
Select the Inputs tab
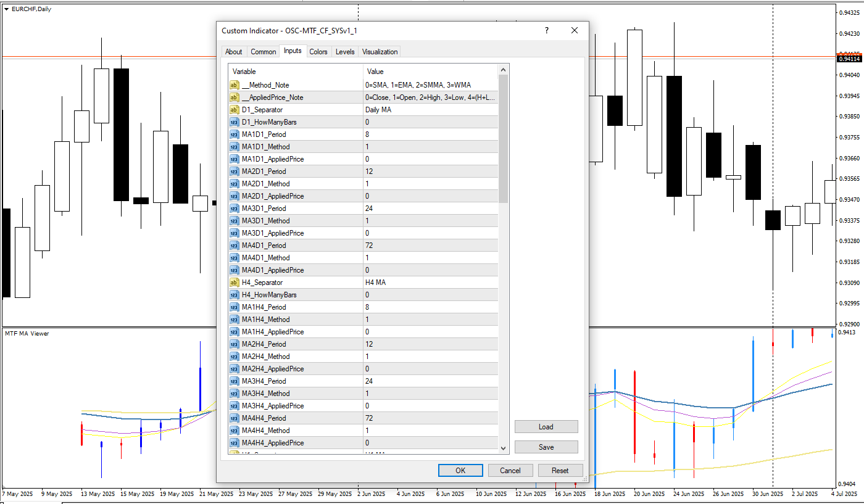pos(293,51)
